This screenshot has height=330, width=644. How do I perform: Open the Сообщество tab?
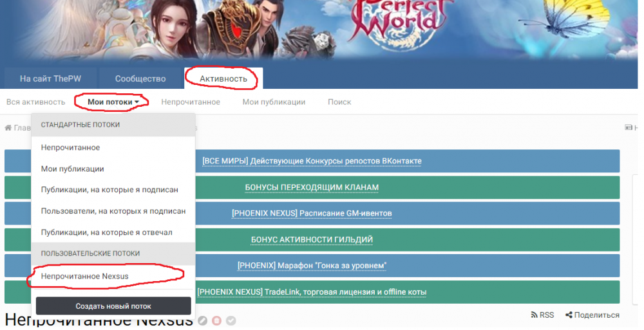[x=140, y=78]
